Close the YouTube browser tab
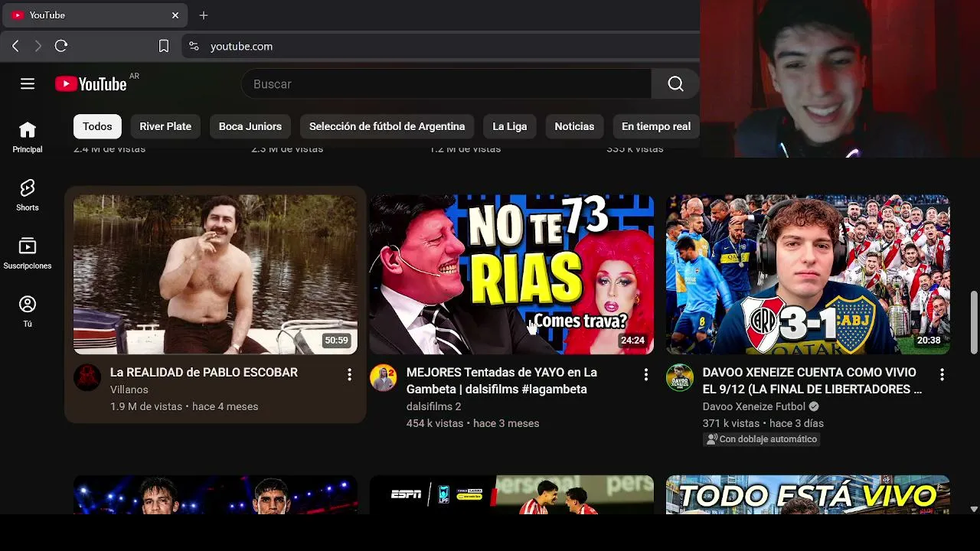Screen dimensions: 980x551 pos(175,15)
